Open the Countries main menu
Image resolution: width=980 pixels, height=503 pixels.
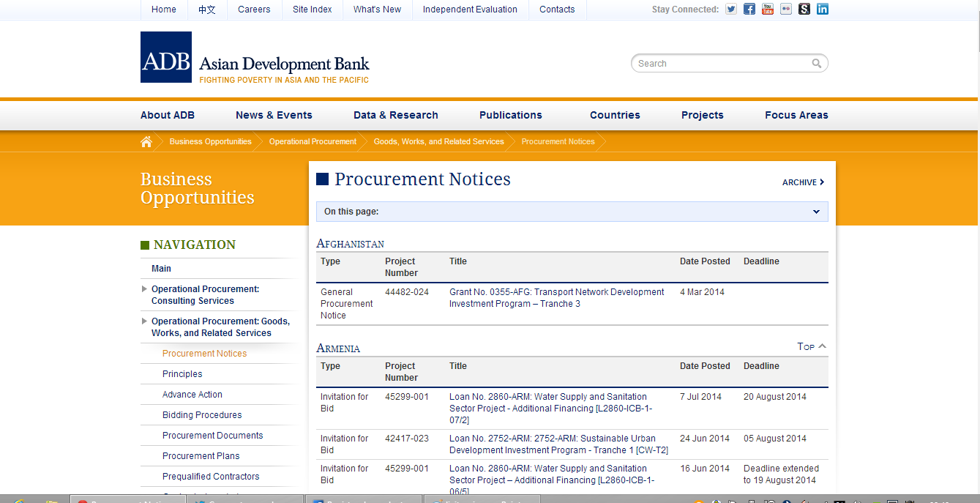pos(615,115)
